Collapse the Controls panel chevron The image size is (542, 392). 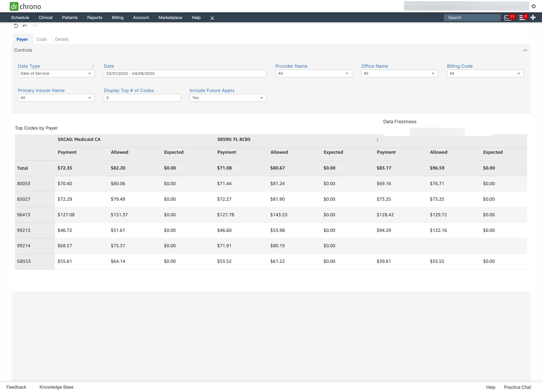(x=525, y=50)
